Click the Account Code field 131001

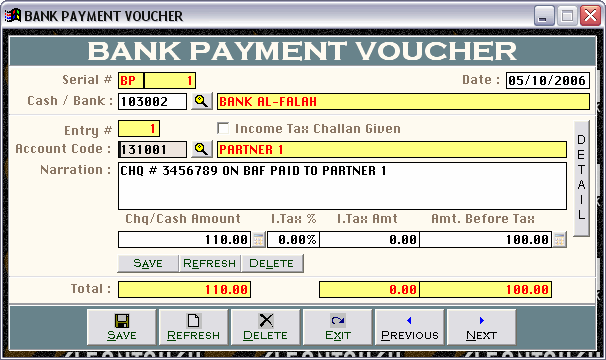152,149
